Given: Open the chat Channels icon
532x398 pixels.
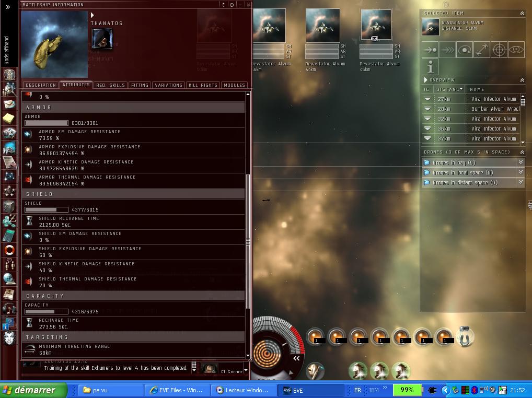Looking at the screenshot, I should coord(9,264).
